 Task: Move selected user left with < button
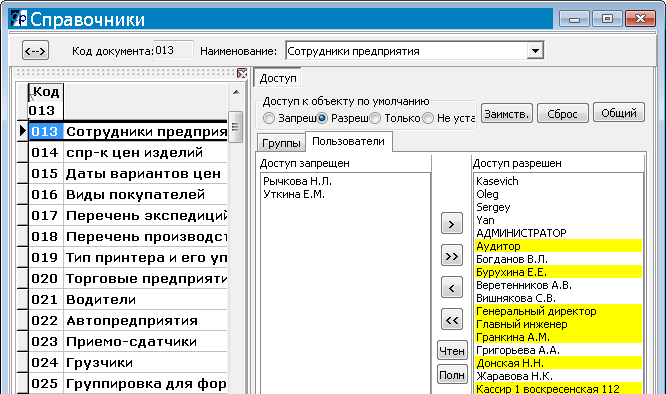452,288
